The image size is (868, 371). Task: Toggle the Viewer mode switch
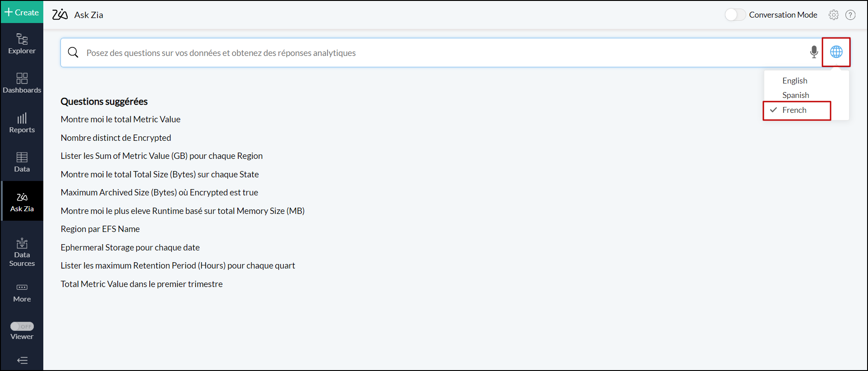coord(22,326)
